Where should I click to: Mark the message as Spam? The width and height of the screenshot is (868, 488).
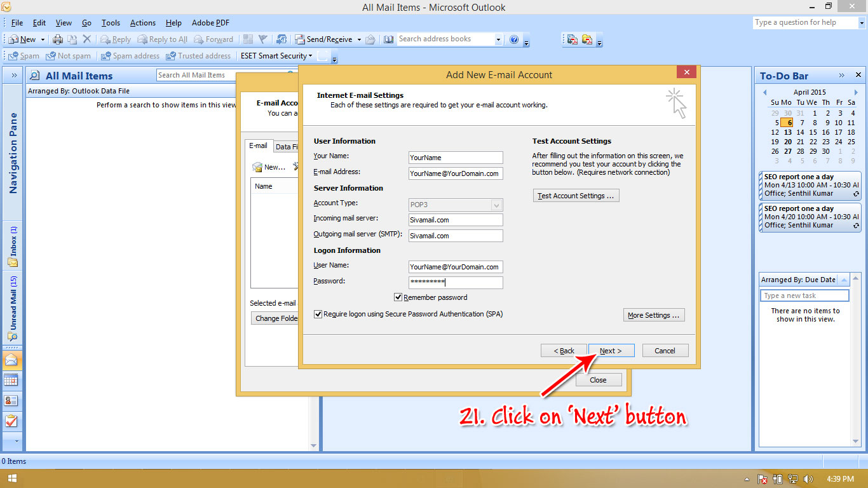tap(24, 56)
